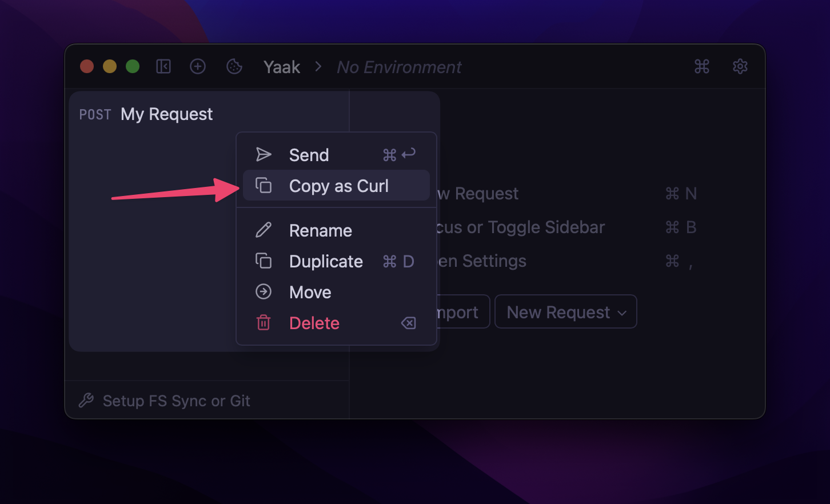Expand the New Request dropdown chevron
The width and height of the screenshot is (830, 504).
coord(622,312)
